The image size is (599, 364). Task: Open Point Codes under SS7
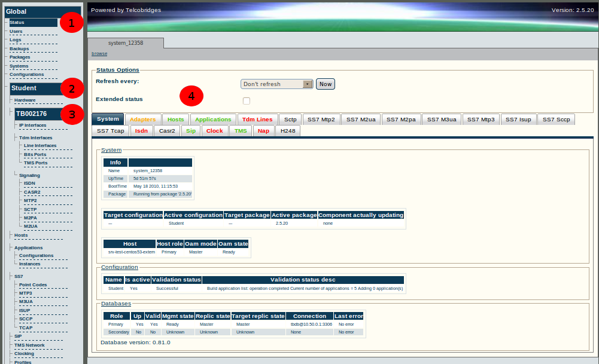pos(33,285)
